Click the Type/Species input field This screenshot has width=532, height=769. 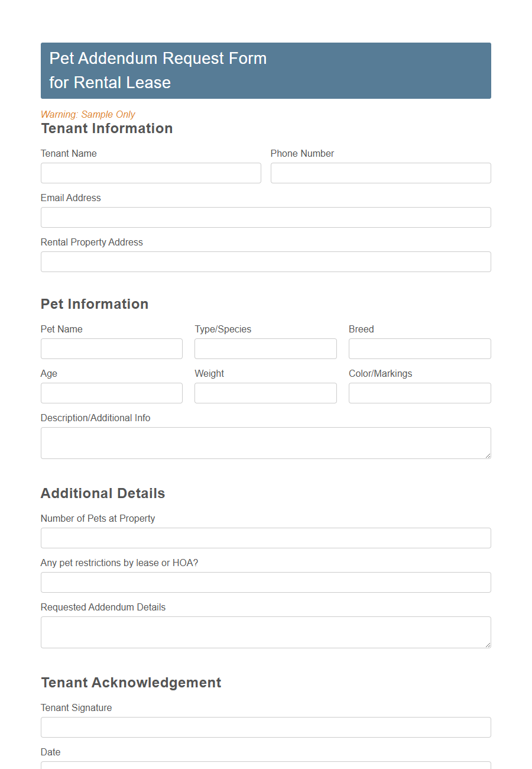265,348
